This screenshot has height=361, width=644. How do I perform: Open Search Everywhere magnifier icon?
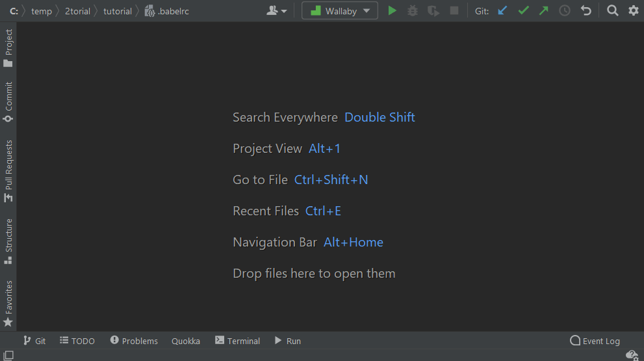613,11
